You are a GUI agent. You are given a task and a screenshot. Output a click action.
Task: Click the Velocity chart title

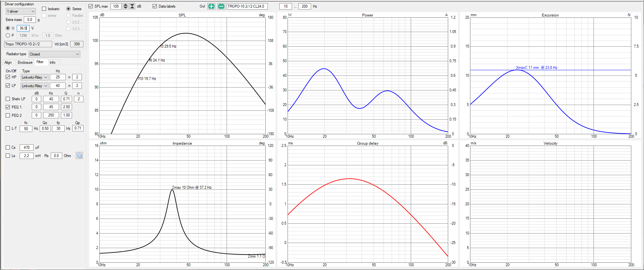click(550, 143)
